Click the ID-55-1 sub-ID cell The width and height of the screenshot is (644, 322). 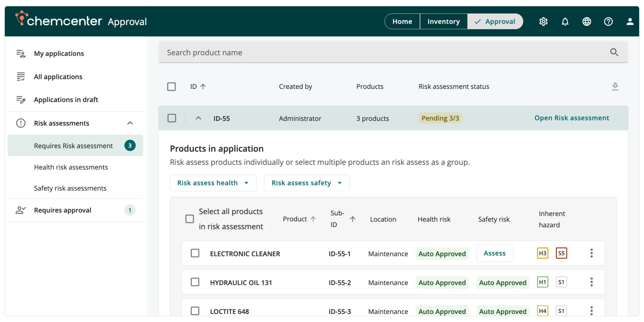coord(339,254)
